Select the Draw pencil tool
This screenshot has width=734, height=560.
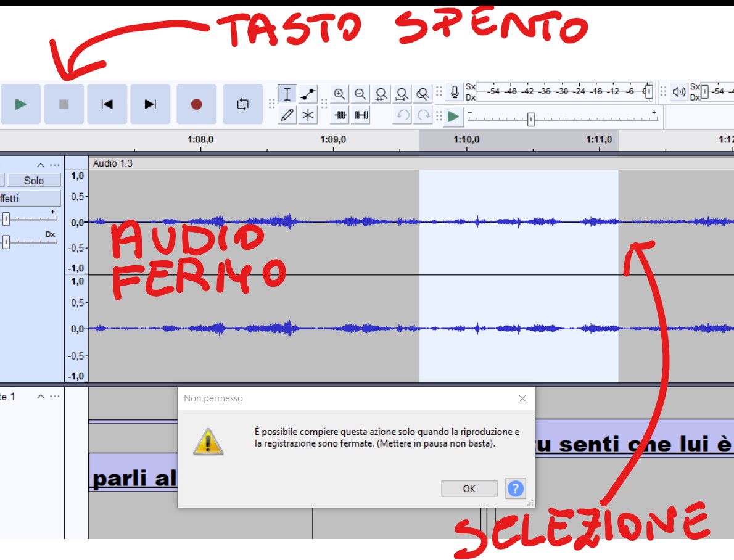pyautogui.click(x=287, y=115)
